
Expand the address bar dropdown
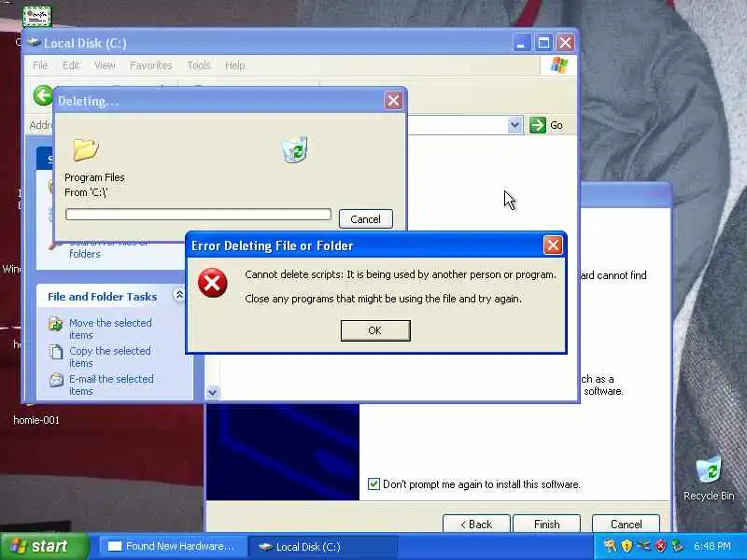514,125
